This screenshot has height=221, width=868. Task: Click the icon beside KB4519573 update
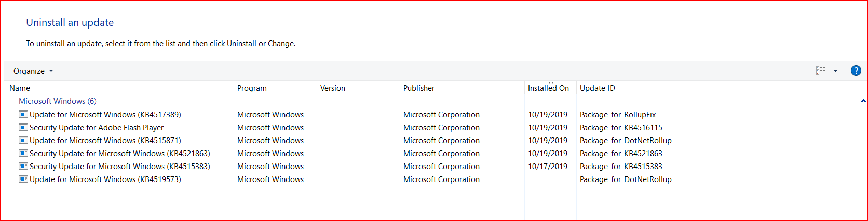click(x=23, y=179)
